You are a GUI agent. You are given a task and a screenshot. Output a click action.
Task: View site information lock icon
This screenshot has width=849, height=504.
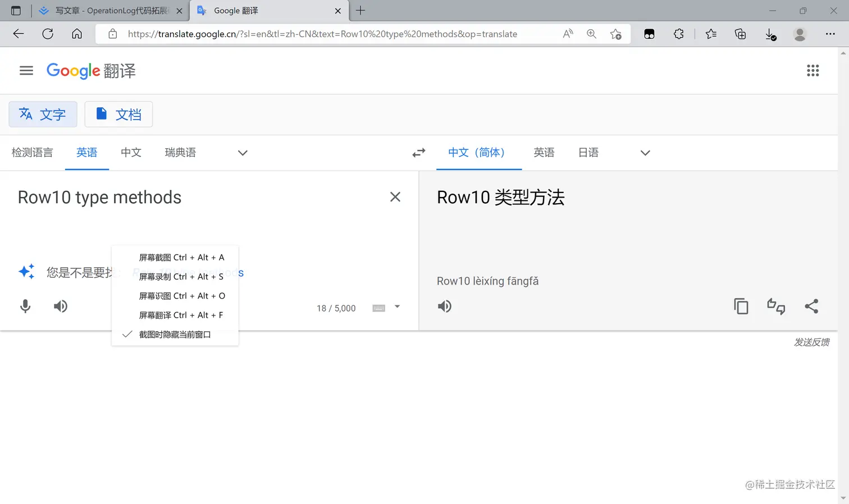point(113,34)
